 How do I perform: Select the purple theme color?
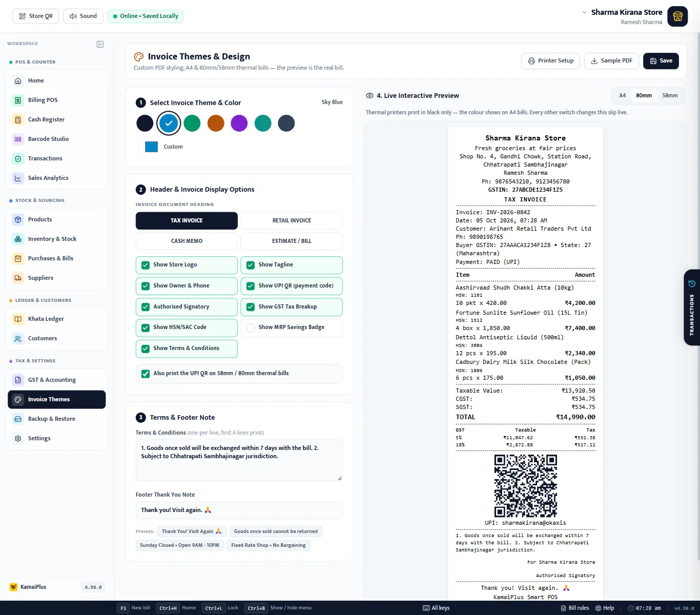click(x=239, y=124)
